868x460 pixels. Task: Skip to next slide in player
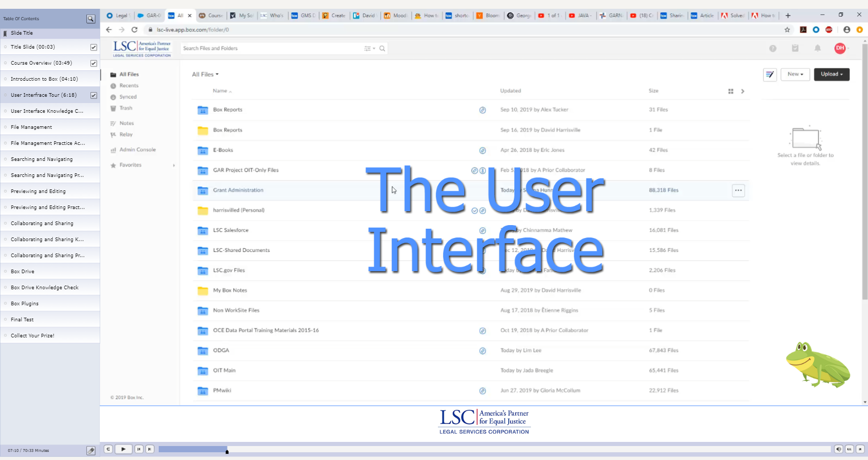pos(150,449)
